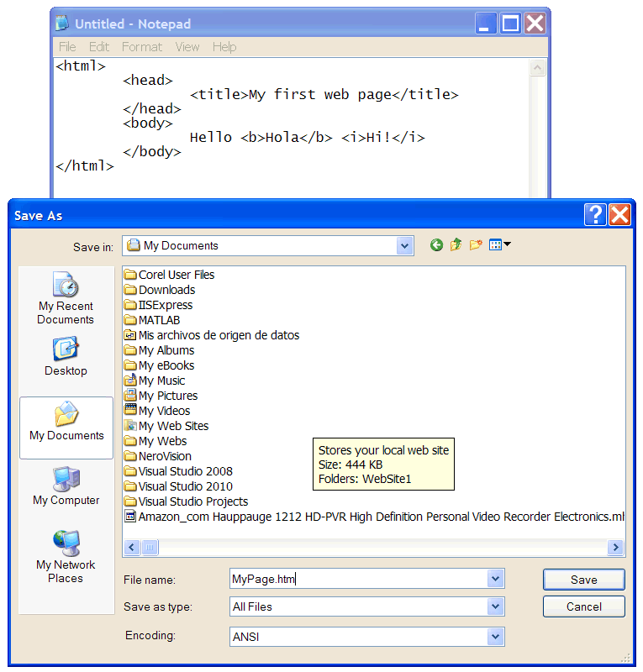Select the Visual Studio Projects folder
This screenshot has height=672, width=643.
[186, 501]
